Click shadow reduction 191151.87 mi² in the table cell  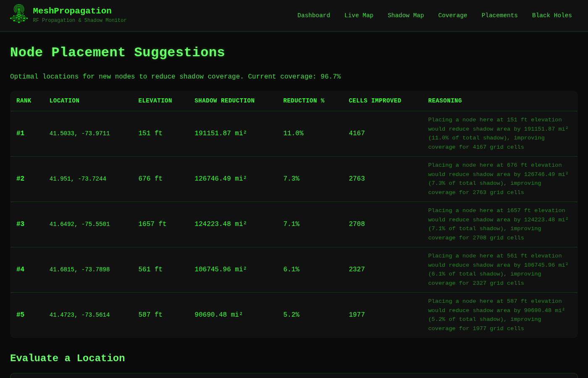(220, 134)
